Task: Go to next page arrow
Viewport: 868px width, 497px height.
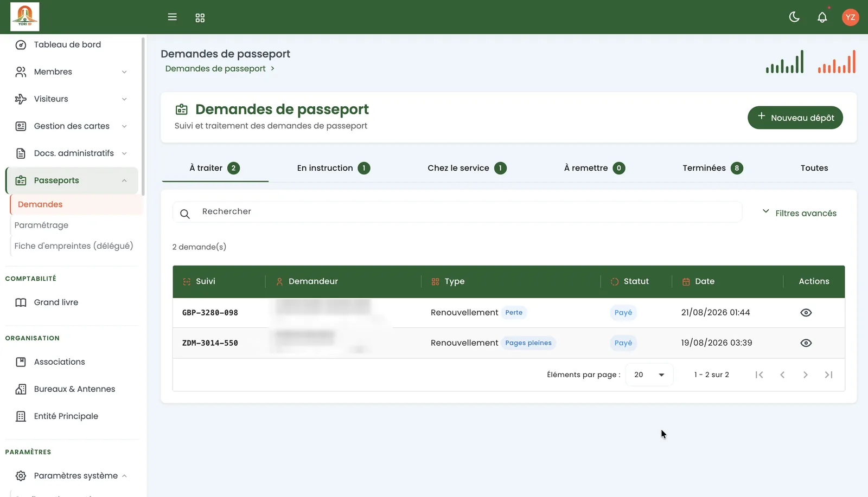Action: [805, 375]
